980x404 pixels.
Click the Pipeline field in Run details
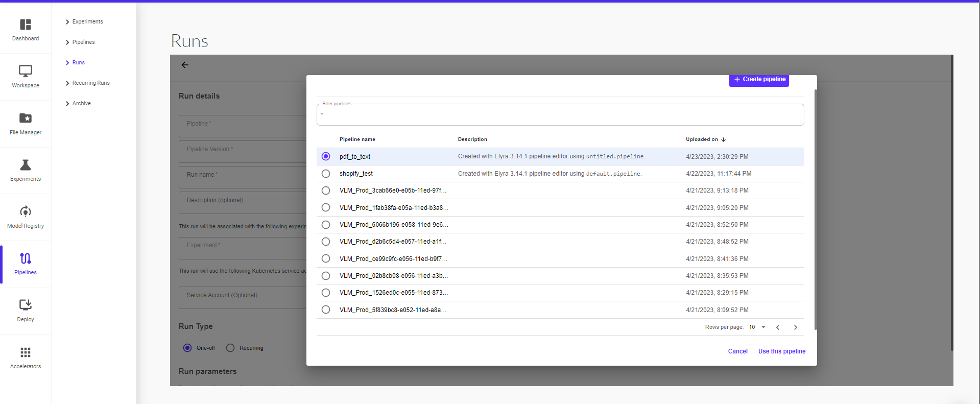coord(243,126)
